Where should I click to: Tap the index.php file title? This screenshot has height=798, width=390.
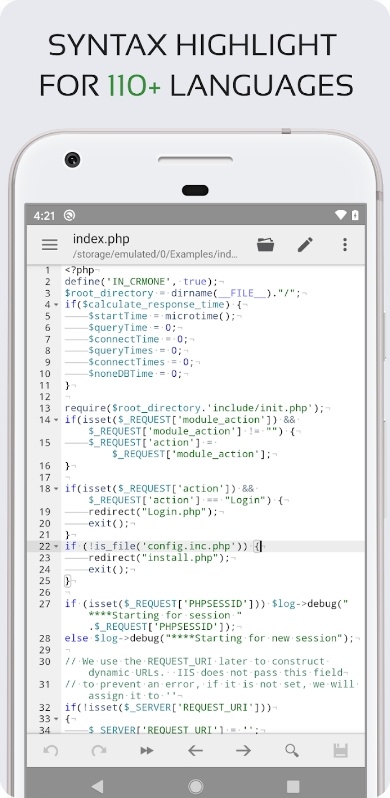101,239
